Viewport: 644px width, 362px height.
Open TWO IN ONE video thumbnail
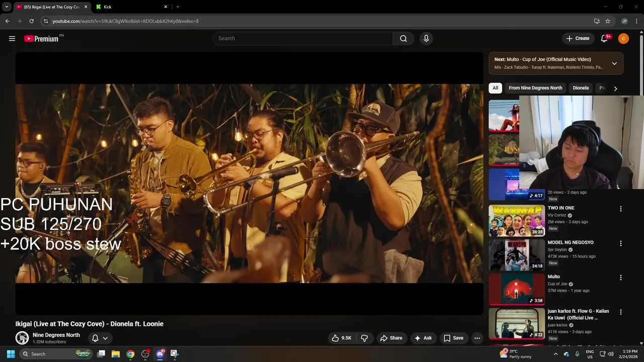pyautogui.click(x=517, y=221)
